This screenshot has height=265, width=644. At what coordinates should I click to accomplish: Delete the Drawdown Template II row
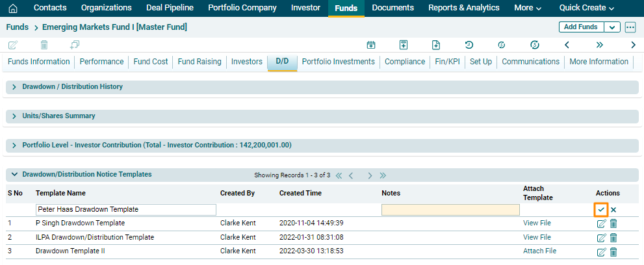tap(613, 252)
